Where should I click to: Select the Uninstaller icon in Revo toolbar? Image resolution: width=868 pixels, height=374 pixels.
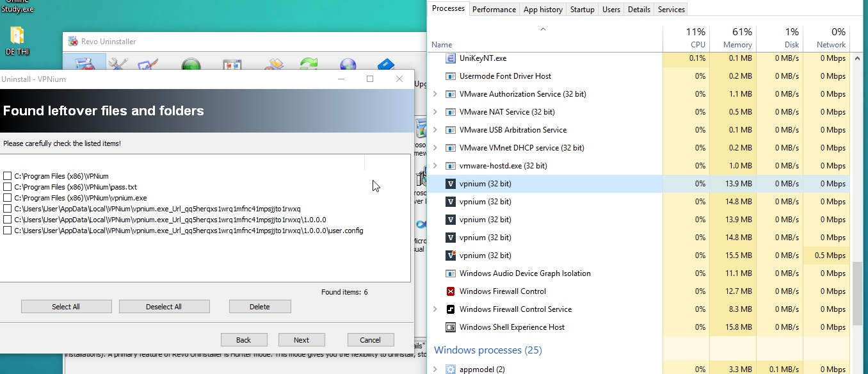tap(84, 63)
